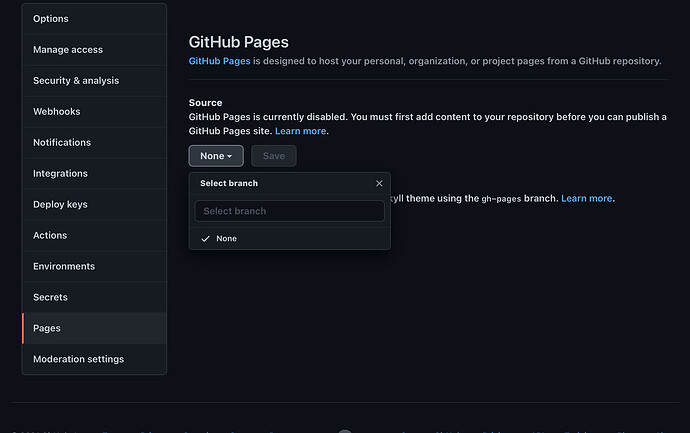Open Moderation settings
Image resolution: width=690 pixels, height=433 pixels.
click(94, 359)
